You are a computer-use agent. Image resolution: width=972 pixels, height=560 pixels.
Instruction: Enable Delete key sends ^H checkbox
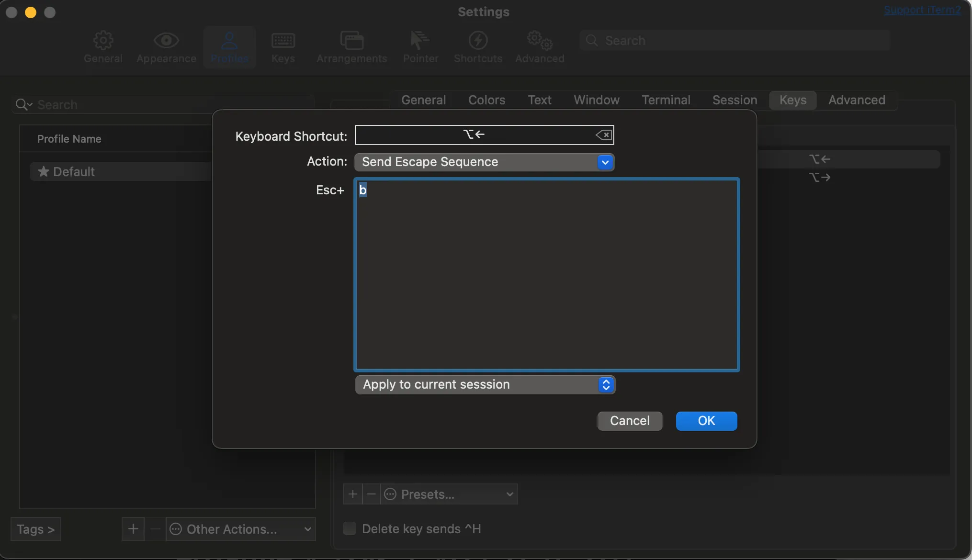click(x=350, y=528)
